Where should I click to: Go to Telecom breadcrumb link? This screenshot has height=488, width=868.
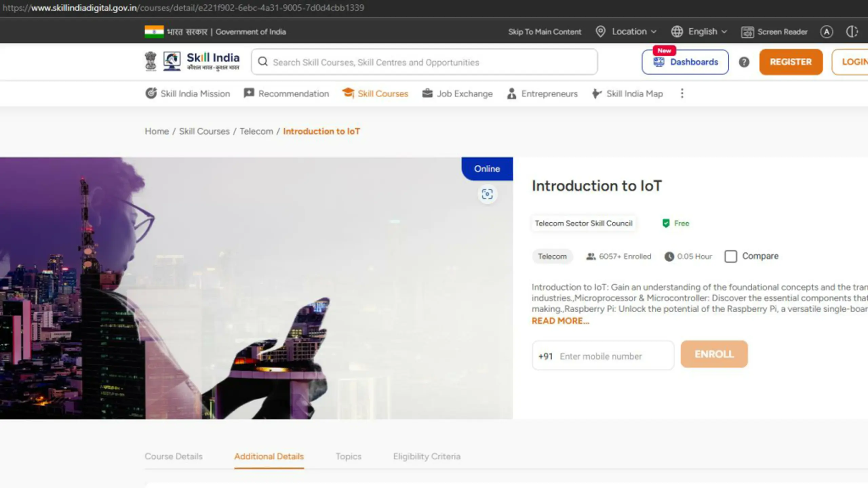[x=256, y=131]
